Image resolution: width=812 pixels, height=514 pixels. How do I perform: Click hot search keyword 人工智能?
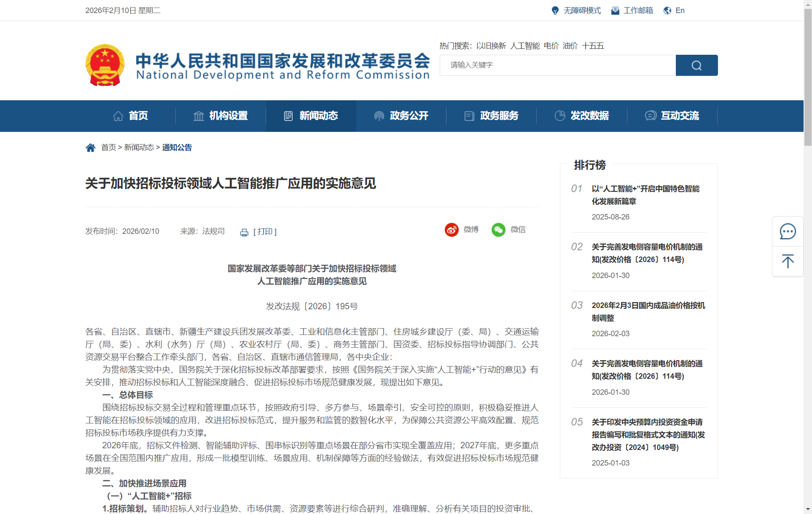(524, 46)
